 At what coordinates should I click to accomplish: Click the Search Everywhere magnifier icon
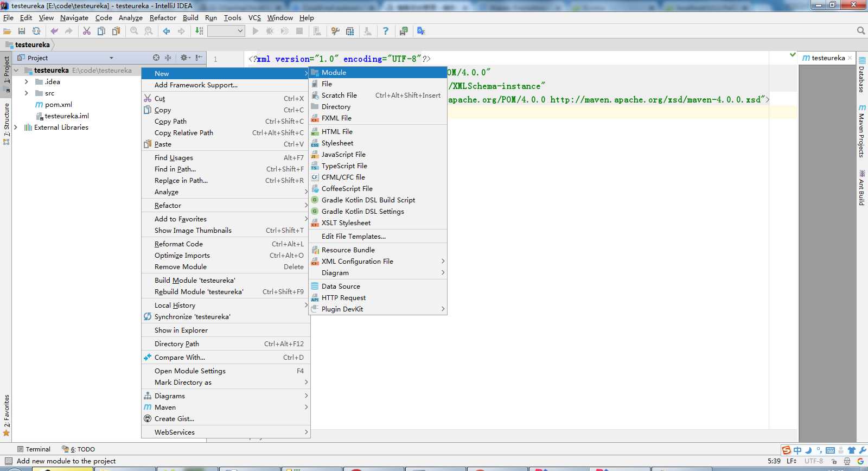point(861,31)
